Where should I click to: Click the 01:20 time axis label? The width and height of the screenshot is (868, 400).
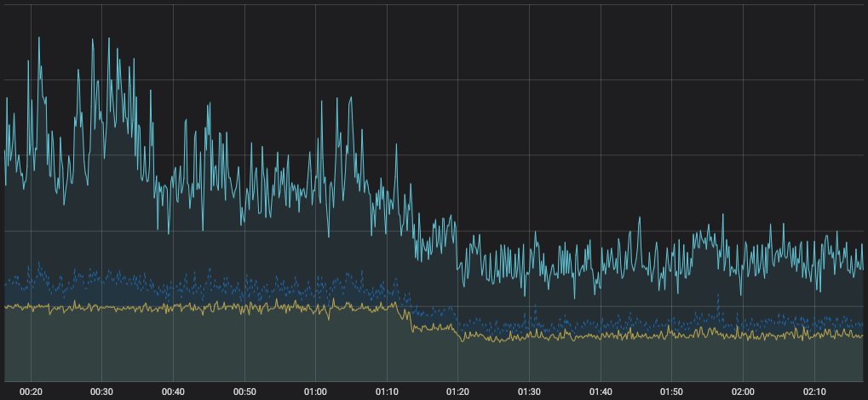[457, 391]
